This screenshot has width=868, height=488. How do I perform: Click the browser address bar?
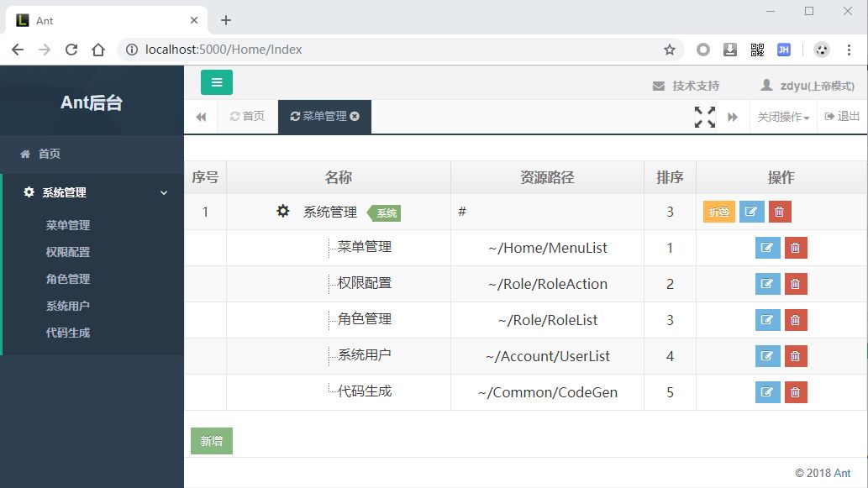coord(395,50)
